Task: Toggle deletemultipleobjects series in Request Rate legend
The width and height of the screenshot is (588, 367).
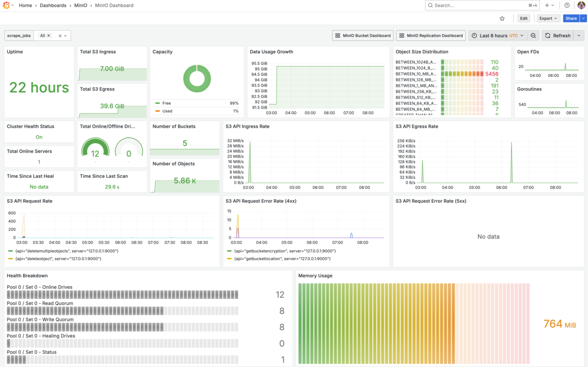Action: [67, 251]
